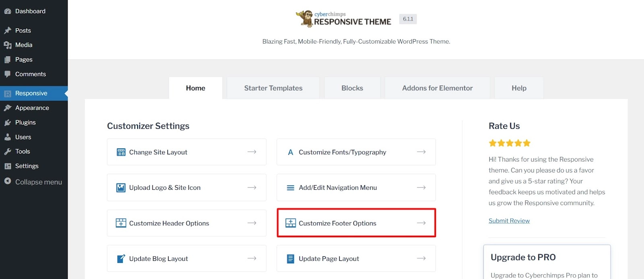Select Responsive in the admin sidebar
The height and width of the screenshot is (279, 644).
pyautogui.click(x=34, y=94)
